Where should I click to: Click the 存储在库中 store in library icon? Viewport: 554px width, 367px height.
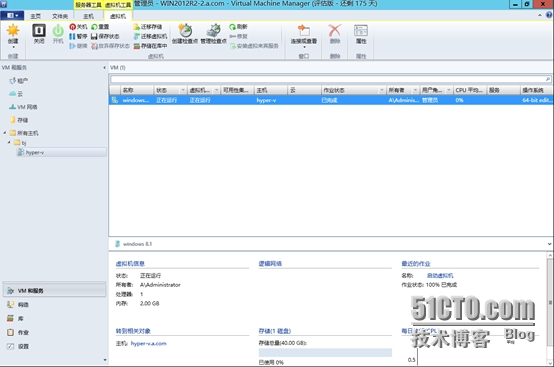click(x=137, y=46)
